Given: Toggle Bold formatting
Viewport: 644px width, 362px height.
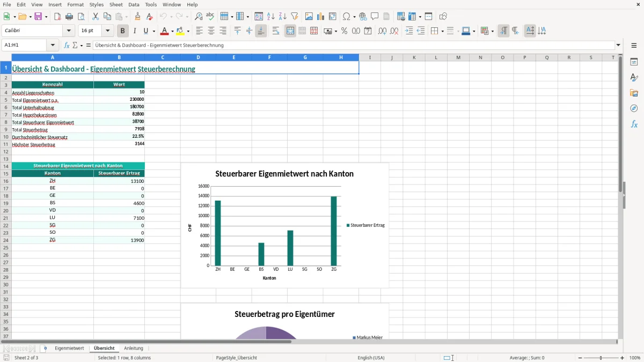Looking at the screenshot, I should click(123, 31).
